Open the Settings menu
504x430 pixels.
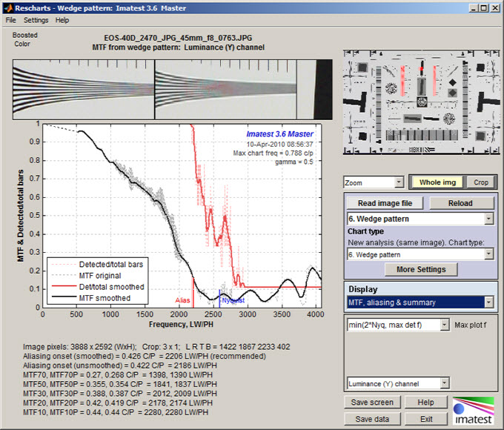[36, 20]
